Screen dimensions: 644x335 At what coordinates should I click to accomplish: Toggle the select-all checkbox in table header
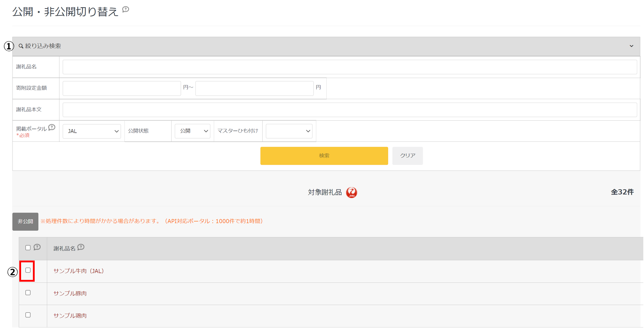[x=28, y=248]
